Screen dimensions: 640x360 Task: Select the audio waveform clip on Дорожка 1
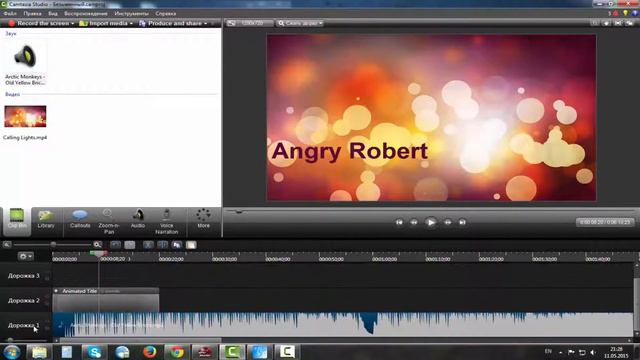(343, 325)
